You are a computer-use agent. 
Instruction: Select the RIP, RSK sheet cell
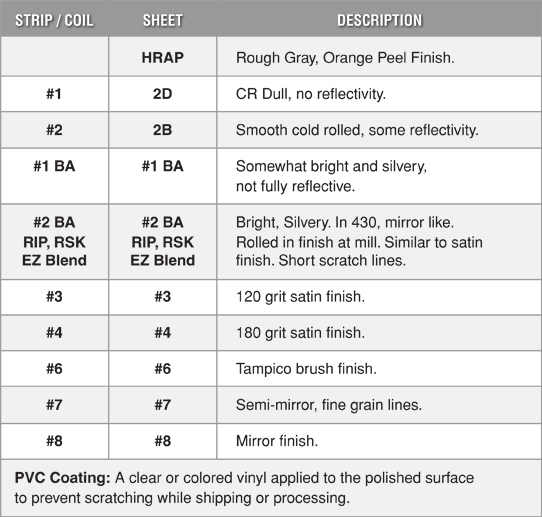pyautogui.click(x=163, y=242)
